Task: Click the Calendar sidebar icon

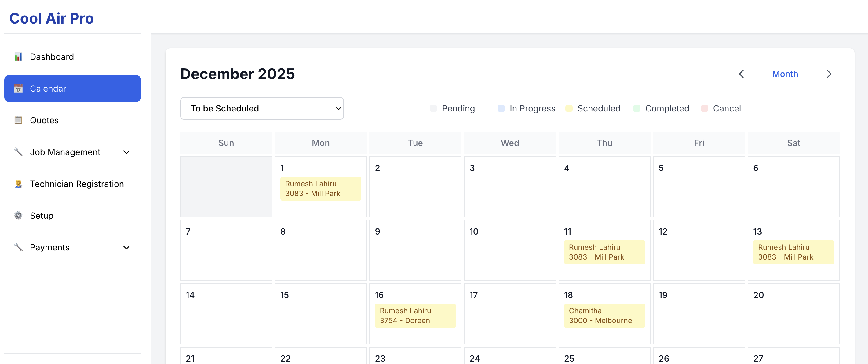Action: click(18, 89)
